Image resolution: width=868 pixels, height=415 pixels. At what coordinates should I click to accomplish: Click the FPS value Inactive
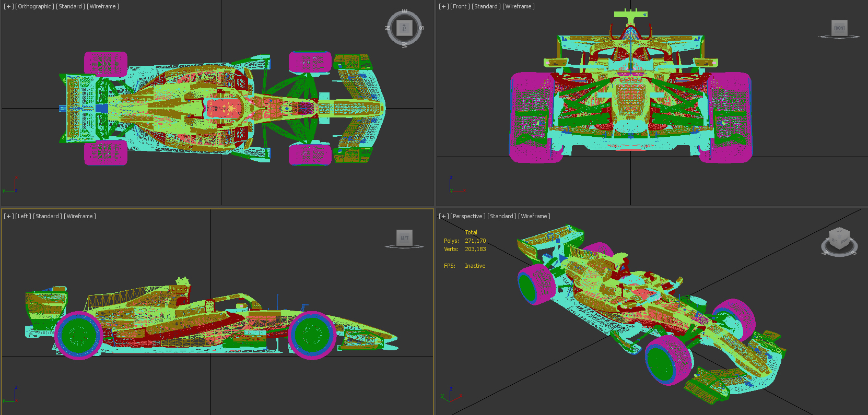(475, 266)
